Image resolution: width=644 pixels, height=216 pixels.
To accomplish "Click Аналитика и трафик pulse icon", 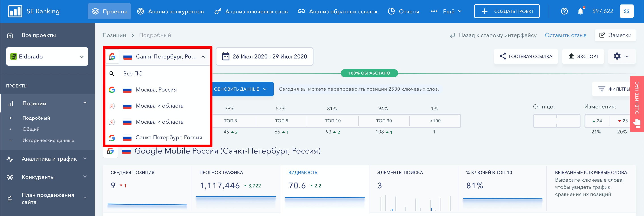I will tap(10, 159).
